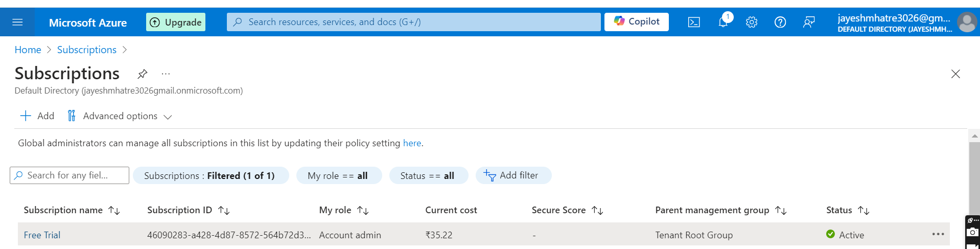Open Copilot
This screenshot has height=249, width=980.
pos(637,21)
